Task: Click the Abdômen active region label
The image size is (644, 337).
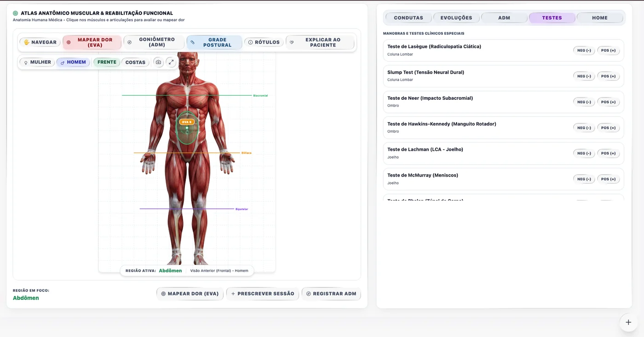Action: [x=171, y=271]
